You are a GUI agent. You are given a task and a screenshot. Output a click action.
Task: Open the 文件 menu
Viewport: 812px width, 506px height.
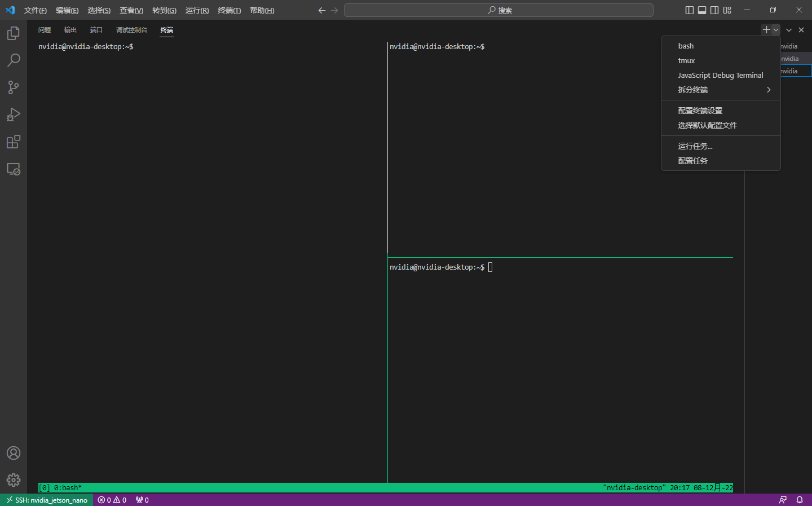[35, 10]
